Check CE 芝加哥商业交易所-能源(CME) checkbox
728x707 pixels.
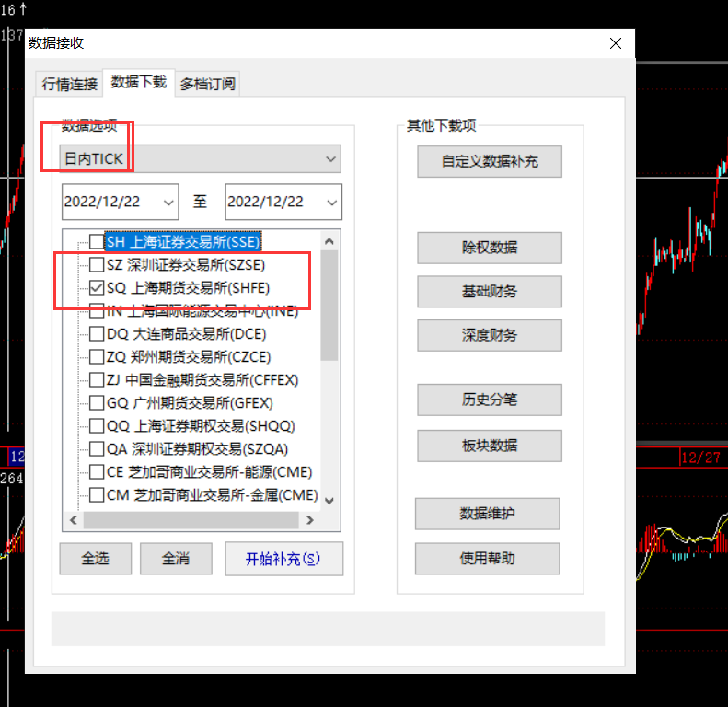(97, 472)
